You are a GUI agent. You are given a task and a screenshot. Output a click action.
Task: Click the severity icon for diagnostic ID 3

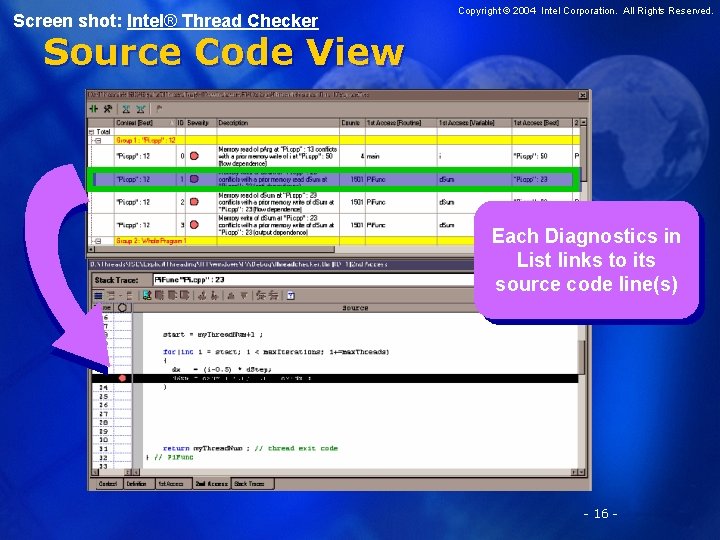(x=194, y=225)
